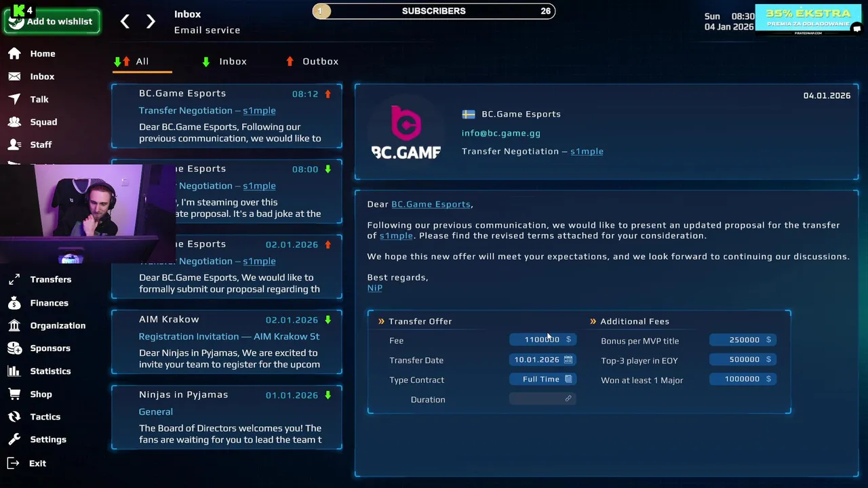
Task: Open the Talk paper-plane icon
Action: click(x=14, y=99)
